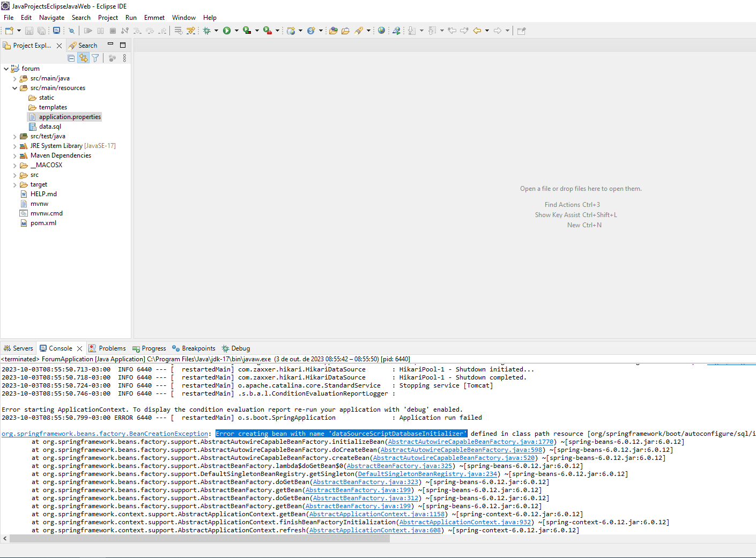
Task: Open the AbstractAutowireCapableBeanFactory.java:1770 stack link
Action: [x=470, y=442]
